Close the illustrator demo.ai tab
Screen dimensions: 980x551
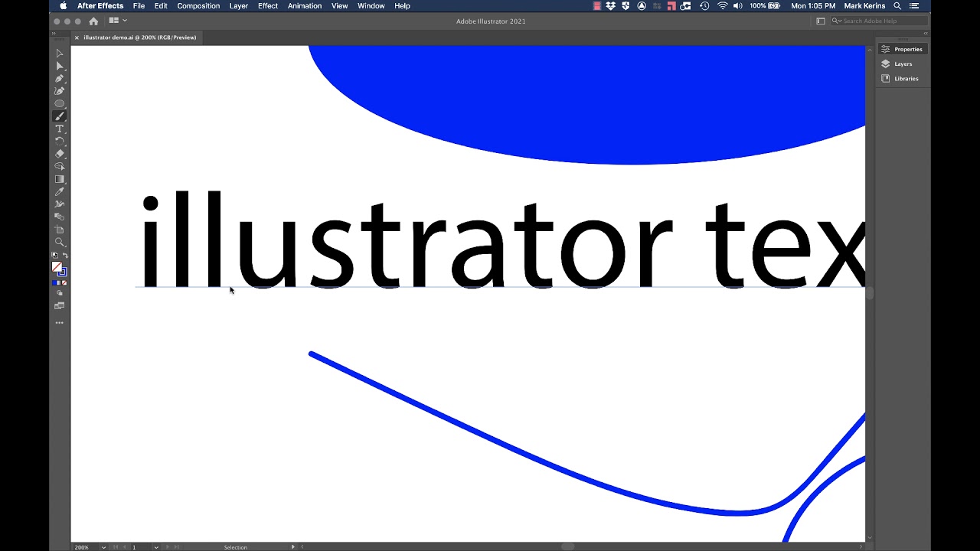tap(77, 37)
